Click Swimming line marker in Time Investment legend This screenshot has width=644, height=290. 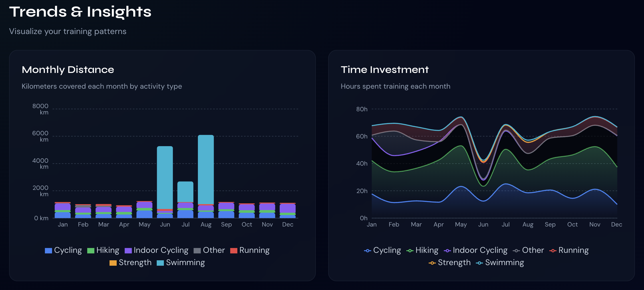479,263
